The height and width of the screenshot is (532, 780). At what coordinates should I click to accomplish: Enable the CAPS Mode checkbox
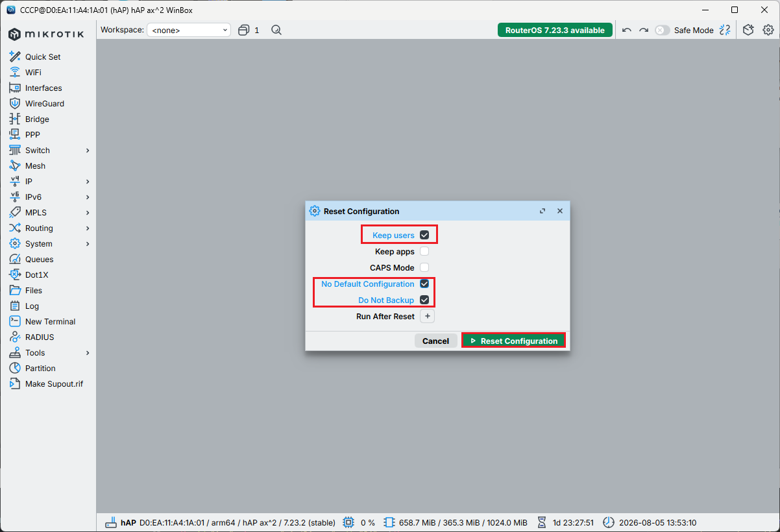(x=424, y=267)
